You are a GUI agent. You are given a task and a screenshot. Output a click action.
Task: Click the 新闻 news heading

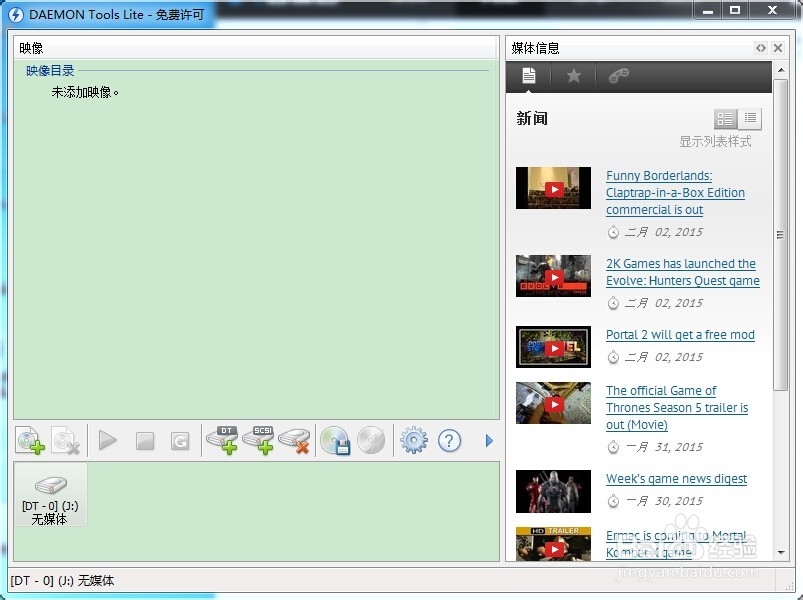532,119
